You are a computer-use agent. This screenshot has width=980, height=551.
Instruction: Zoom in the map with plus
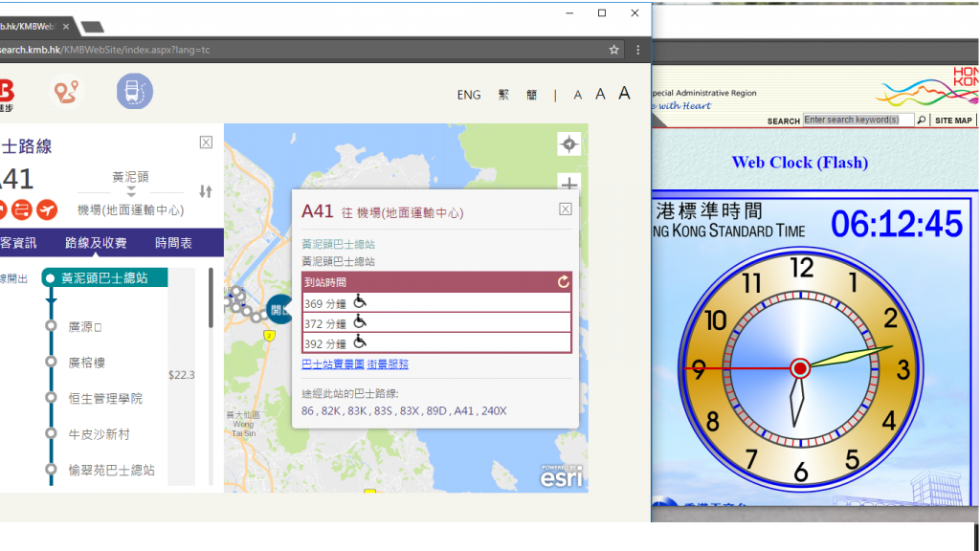(568, 183)
